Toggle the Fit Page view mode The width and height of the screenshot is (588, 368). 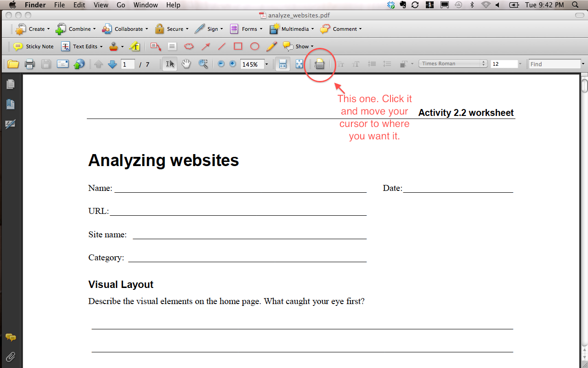click(299, 64)
